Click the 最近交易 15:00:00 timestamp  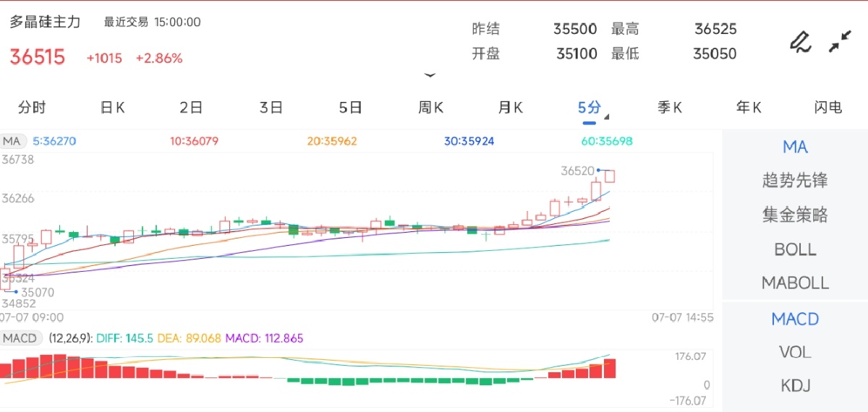153,22
